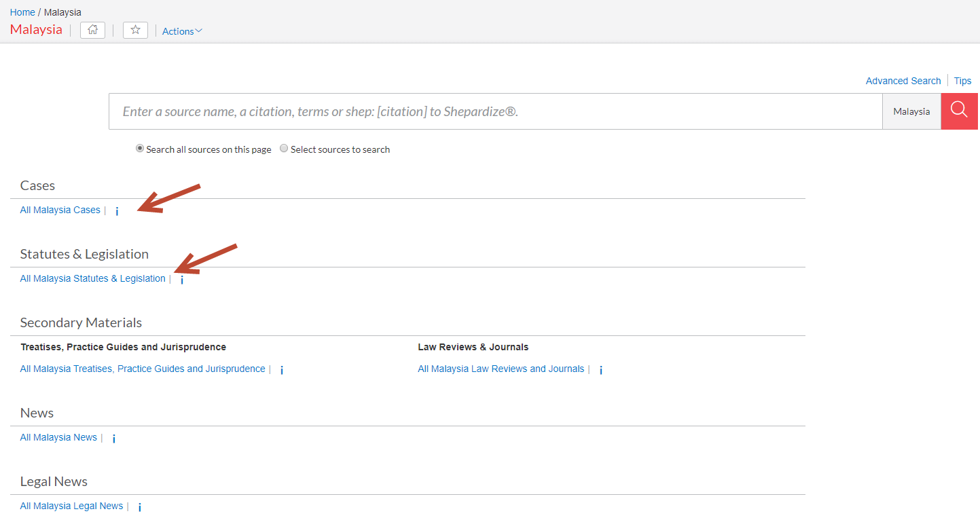
Task: Open All Malaysia Statutes & Legislation link
Action: click(x=93, y=278)
